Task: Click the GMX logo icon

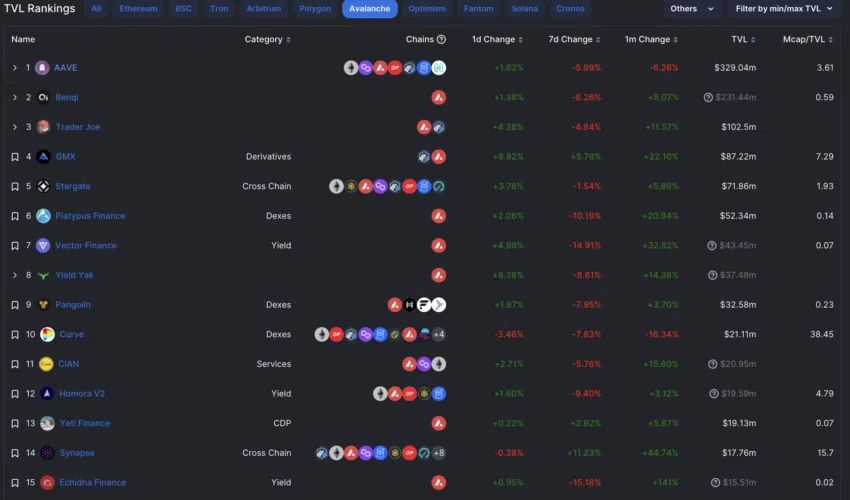Action: tap(43, 157)
